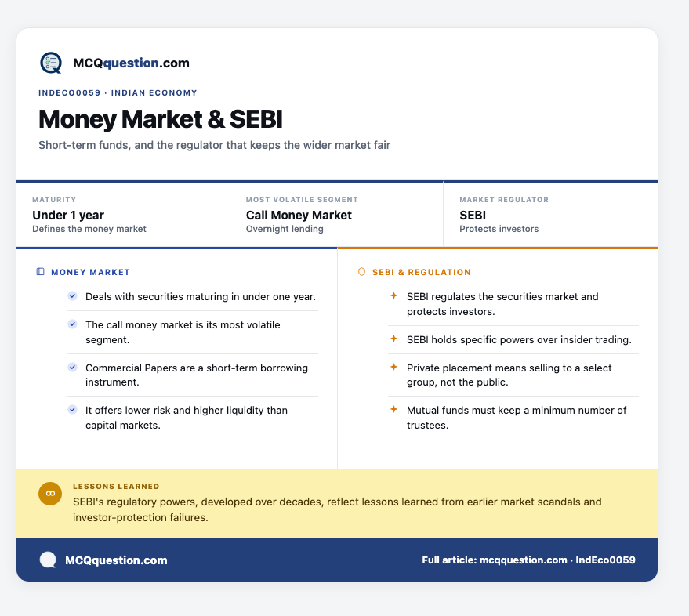Click the 'Protects investors' caption
The image size is (689, 616).
tap(499, 229)
